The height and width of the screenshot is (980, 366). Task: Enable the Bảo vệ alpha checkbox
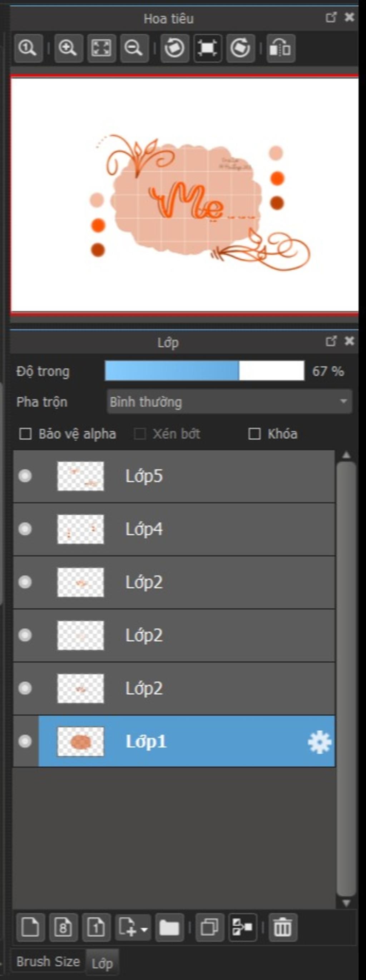25,434
